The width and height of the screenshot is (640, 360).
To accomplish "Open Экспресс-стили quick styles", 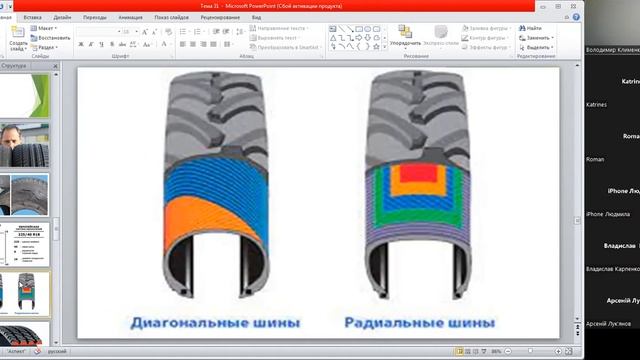I will (x=440, y=38).
